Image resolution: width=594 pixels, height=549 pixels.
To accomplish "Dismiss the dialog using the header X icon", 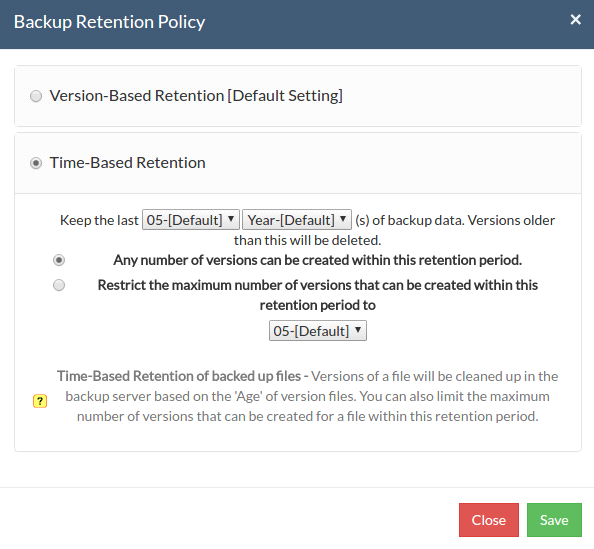I will pyautogui.click(x=575, y=19).
